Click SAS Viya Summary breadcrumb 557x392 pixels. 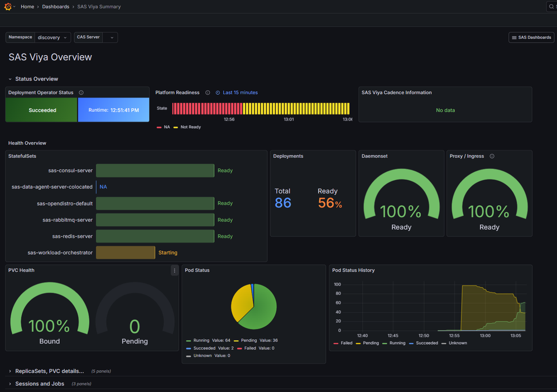(x=99, y=6)
